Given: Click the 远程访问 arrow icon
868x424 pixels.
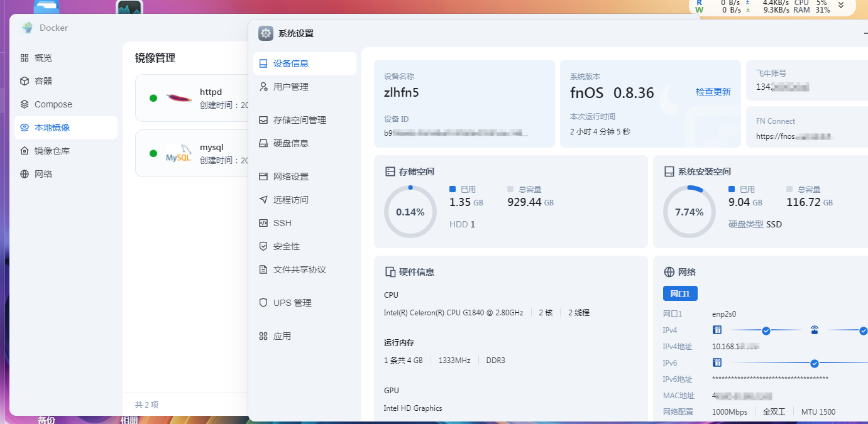Looking at the screenshot, I should [263, 200].
